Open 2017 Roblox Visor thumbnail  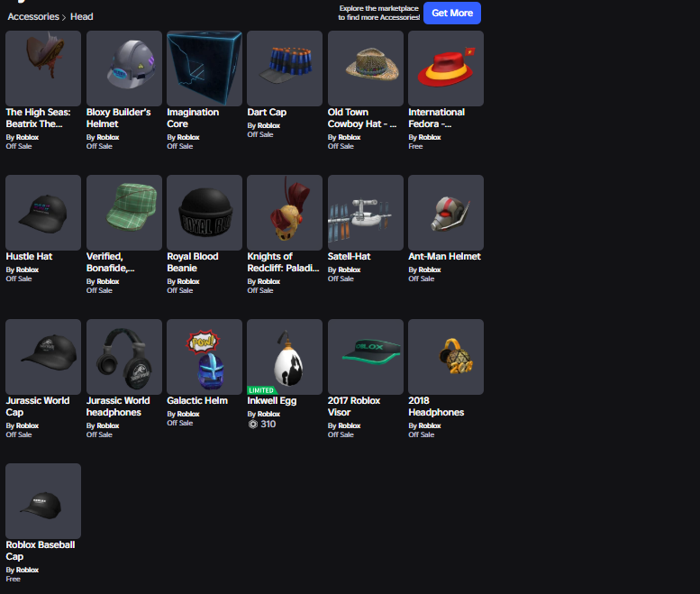tap(366, 357)
